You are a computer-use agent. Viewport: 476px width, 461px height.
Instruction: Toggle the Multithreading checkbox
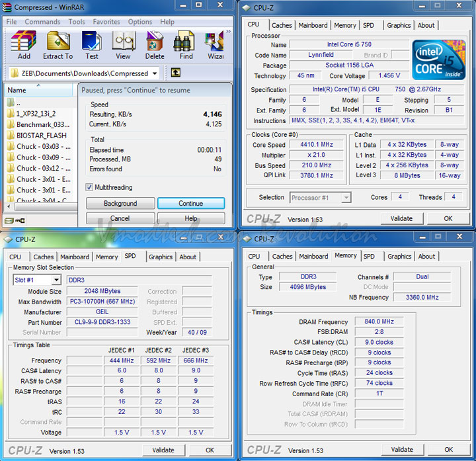89,187
